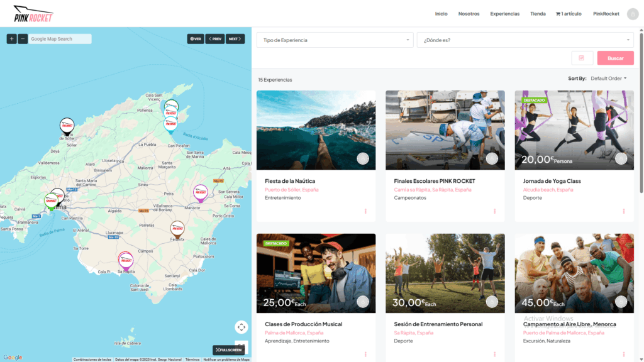Click the Buscar search button
644x362 pixels.
click(x=615, y=58)
